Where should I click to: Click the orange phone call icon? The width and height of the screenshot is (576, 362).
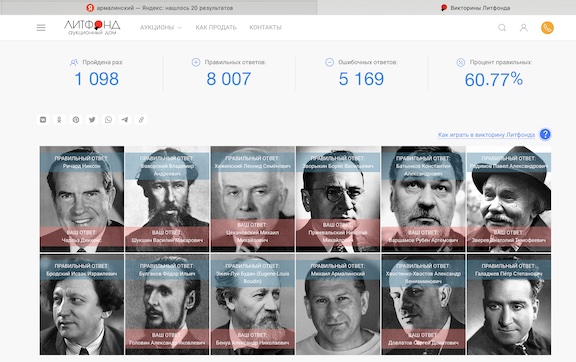pyautogui.click(x=547, y=28)
